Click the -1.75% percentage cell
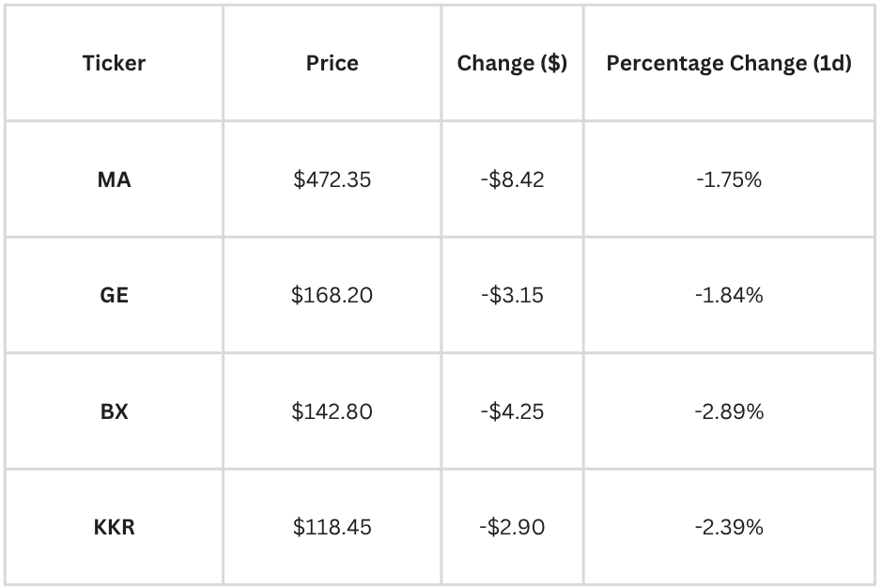 point(729,179)
